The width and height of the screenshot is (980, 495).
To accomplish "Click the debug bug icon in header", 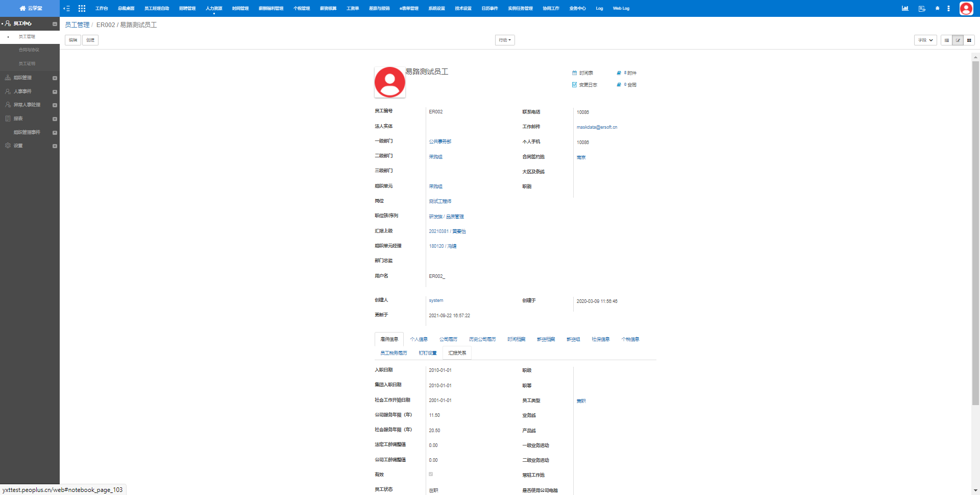I will pos(937,9).
